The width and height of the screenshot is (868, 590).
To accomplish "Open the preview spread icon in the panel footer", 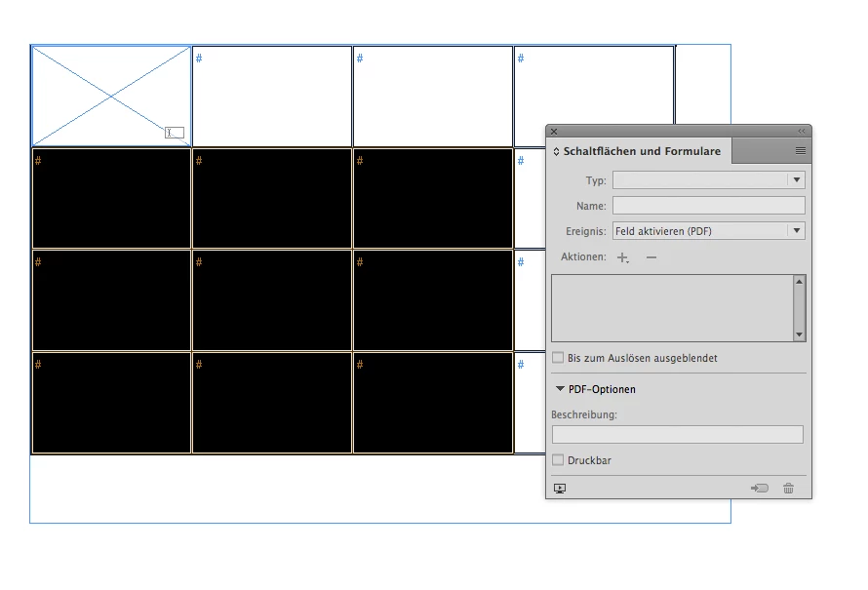I will click(560, 489).
